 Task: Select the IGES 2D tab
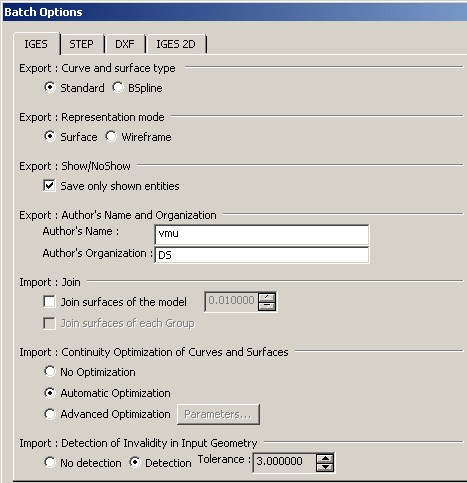[176, 44]
